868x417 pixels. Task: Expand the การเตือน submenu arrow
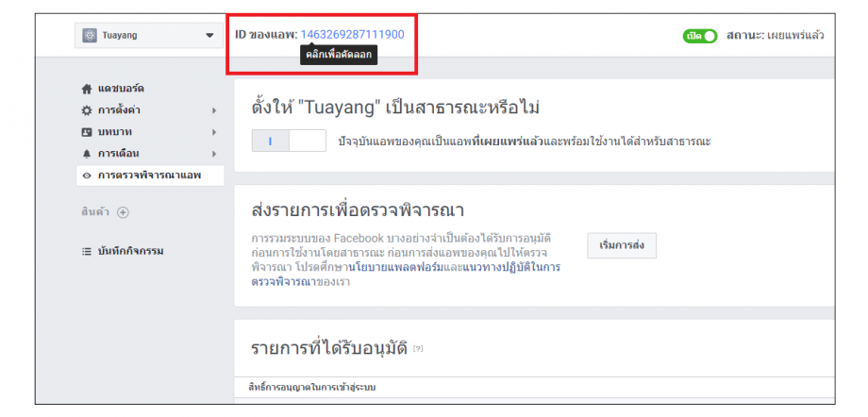(213, 154)
